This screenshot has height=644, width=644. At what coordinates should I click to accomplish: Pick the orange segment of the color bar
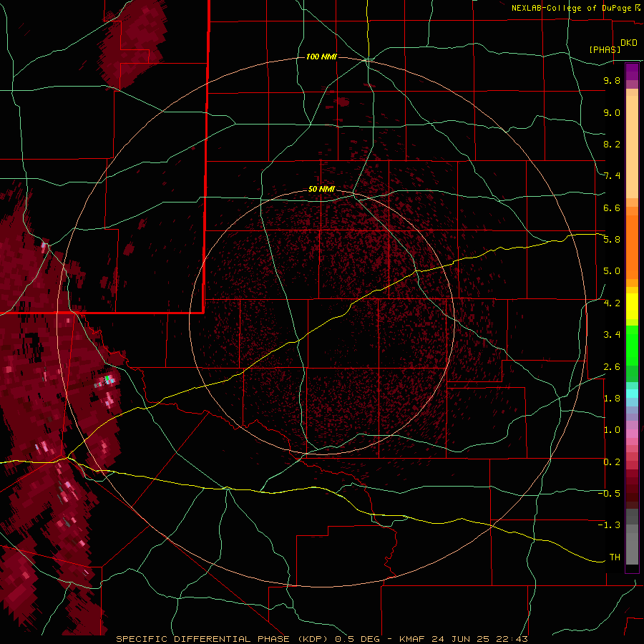click(x=632, y=248)
